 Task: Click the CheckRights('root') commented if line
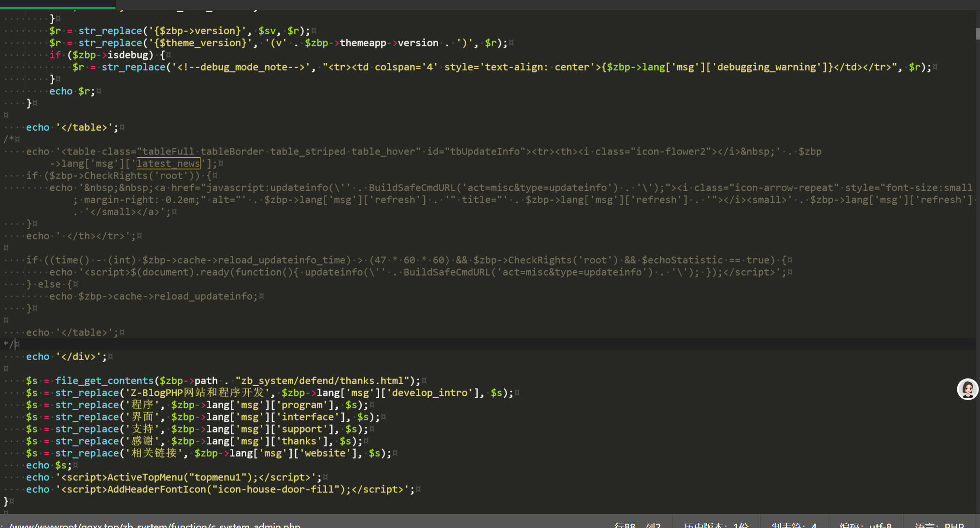click(118, 176)
